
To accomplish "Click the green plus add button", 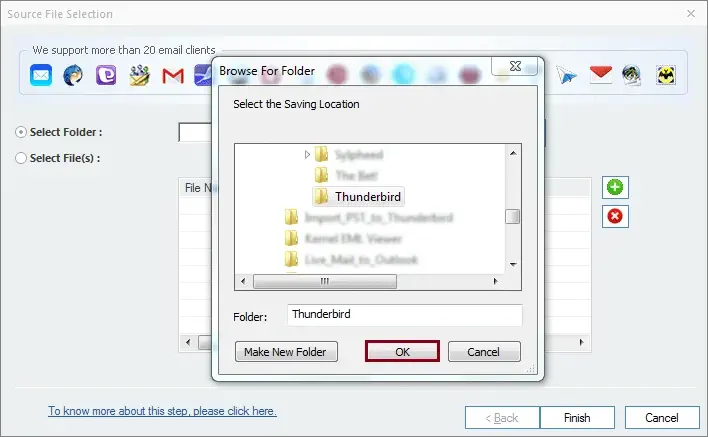I will click(x=615, y=187).
